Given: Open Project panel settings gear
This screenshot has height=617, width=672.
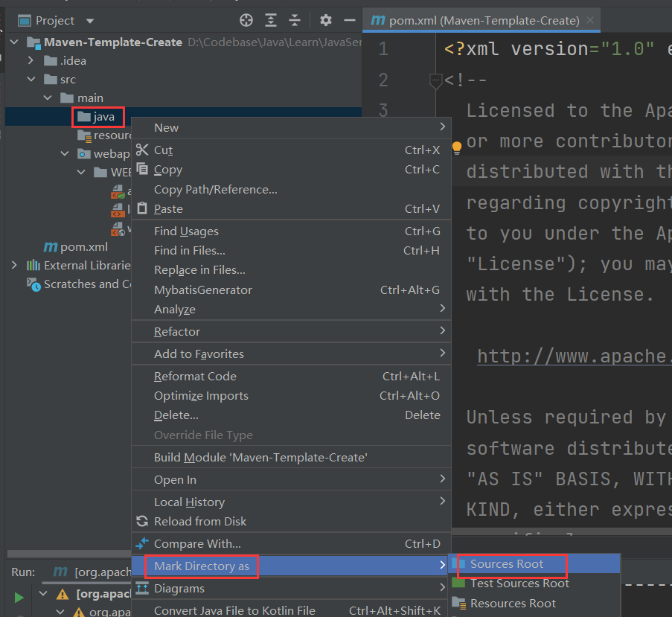Looking at the screenshot, I should [326, 20].
